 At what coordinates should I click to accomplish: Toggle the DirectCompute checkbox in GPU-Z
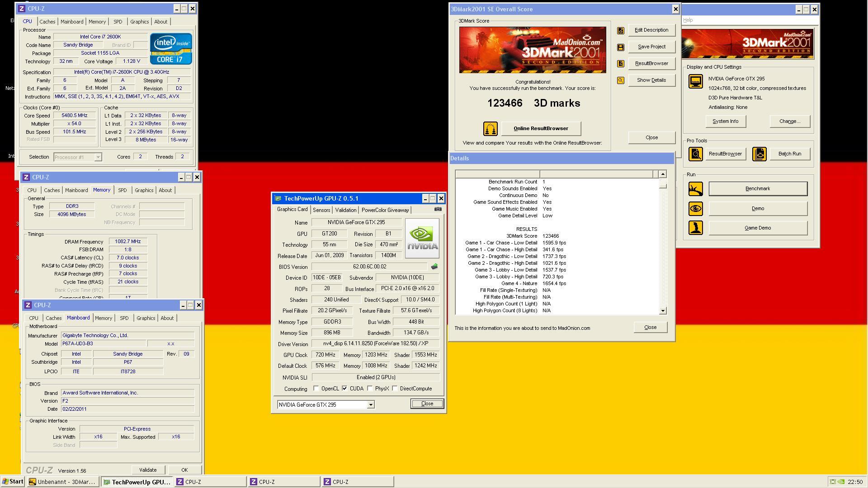395,389
